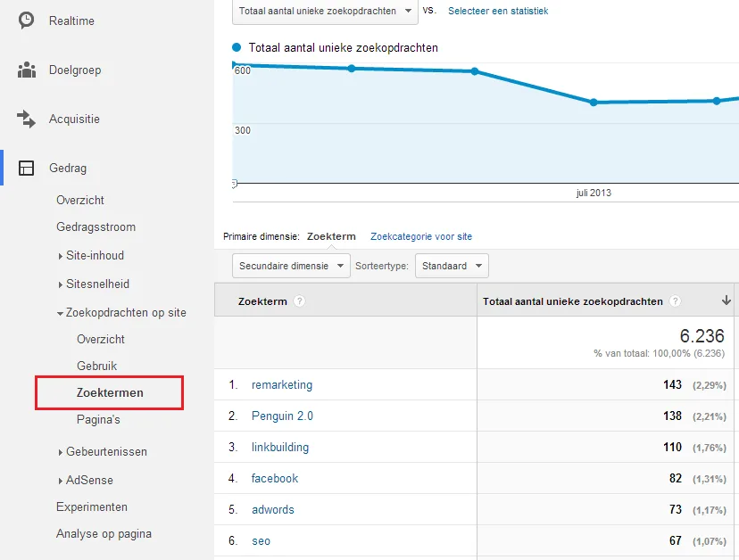Open the Secundaire dimensie dropdown
The height and width of the screenshot is (560, 739).
coord(291,266)
